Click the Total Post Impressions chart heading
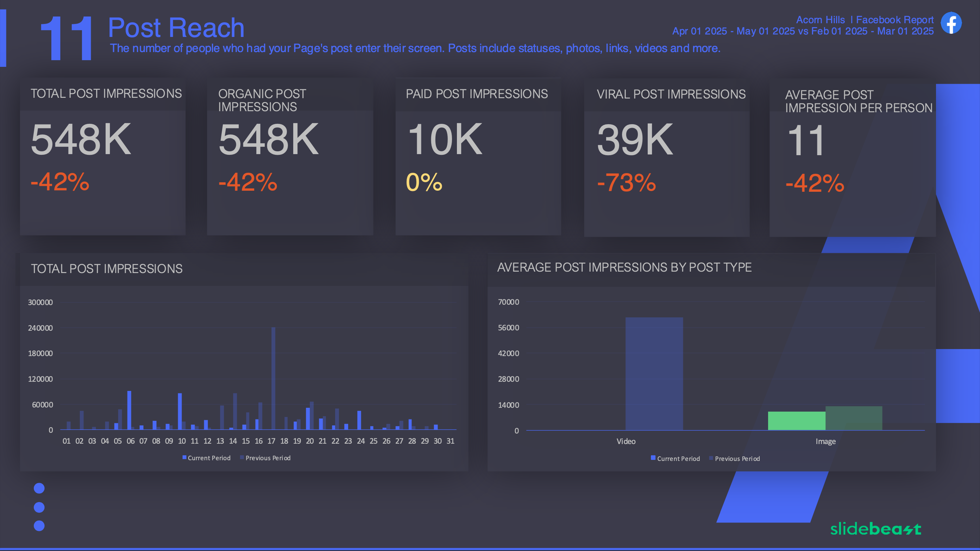 coord(107,269)
